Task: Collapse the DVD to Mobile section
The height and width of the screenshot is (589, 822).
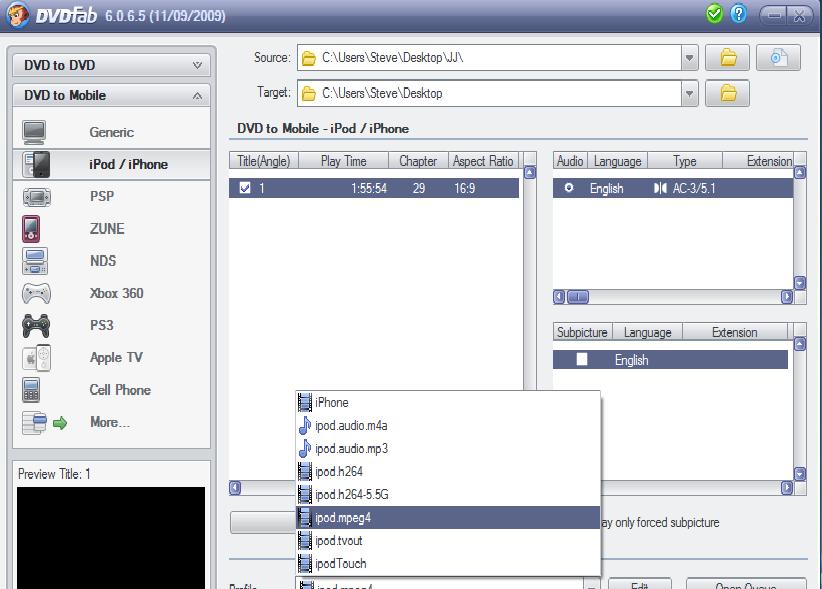Action: 111,95
